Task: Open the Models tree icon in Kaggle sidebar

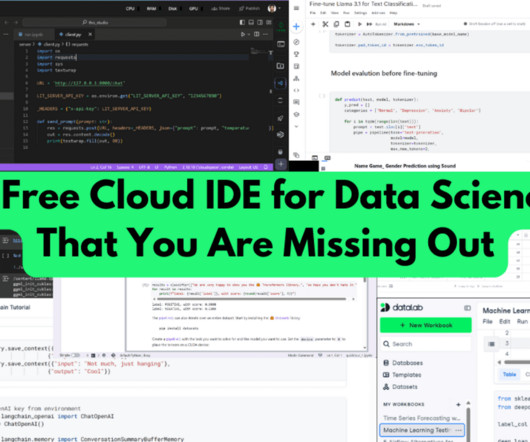Action: click(296, 78)
